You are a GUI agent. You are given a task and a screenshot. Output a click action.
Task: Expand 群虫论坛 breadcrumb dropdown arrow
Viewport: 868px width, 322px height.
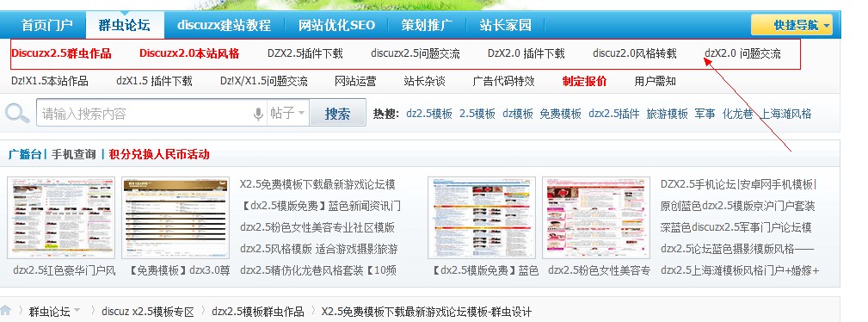tap(77, 310)
